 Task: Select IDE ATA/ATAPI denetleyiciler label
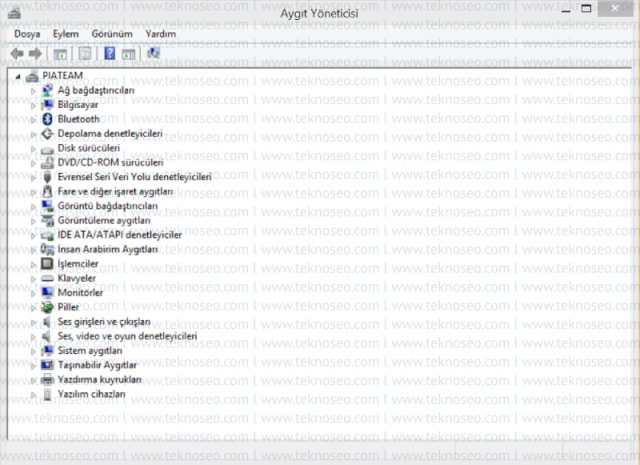tap(119, 235)
